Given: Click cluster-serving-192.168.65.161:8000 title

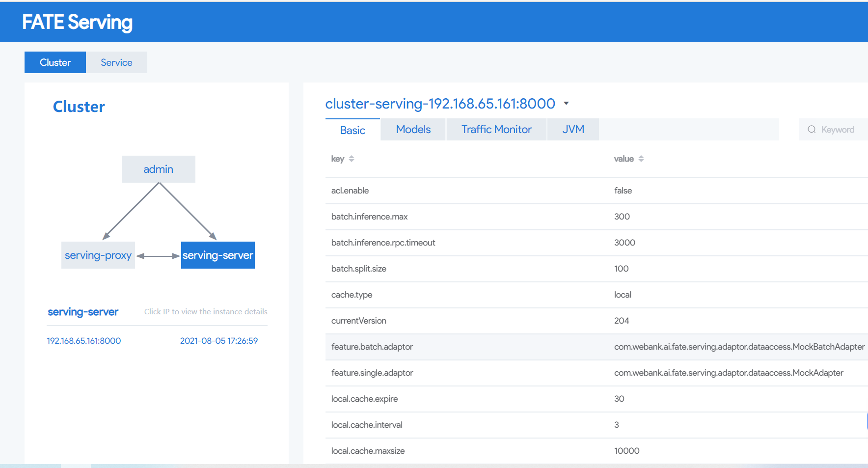Looking at the screenshot, I should 440,104.
